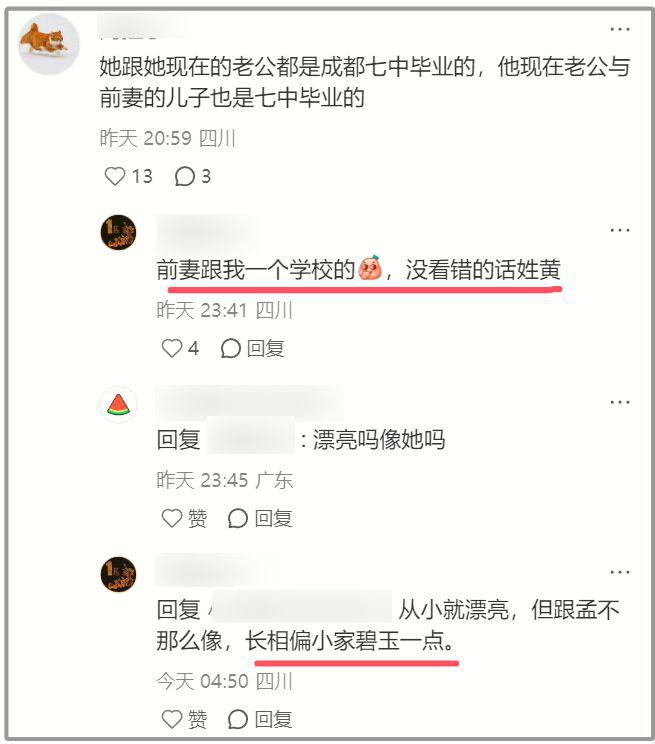
Task: Open dark coin avatar on the 04:50 reply
Action: tap(118, 574)
